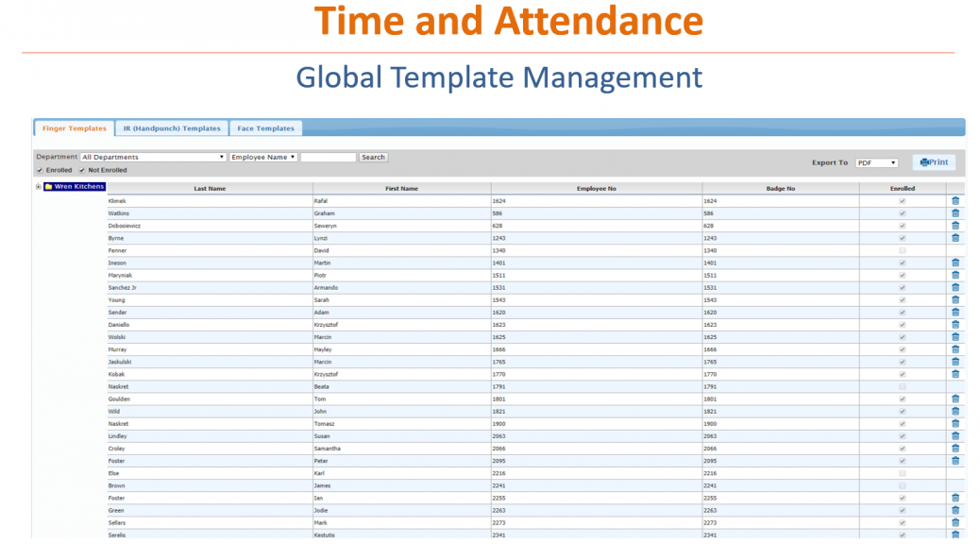Delete Byrne Lynzi's finger template
The image size is (980, 544).
(x=955, y=238)
